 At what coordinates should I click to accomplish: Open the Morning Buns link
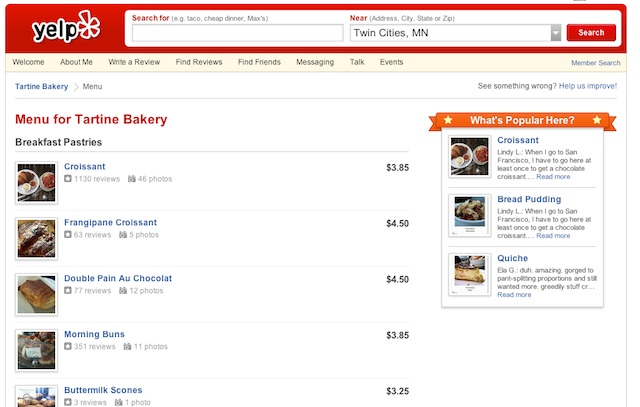(94, 334)
